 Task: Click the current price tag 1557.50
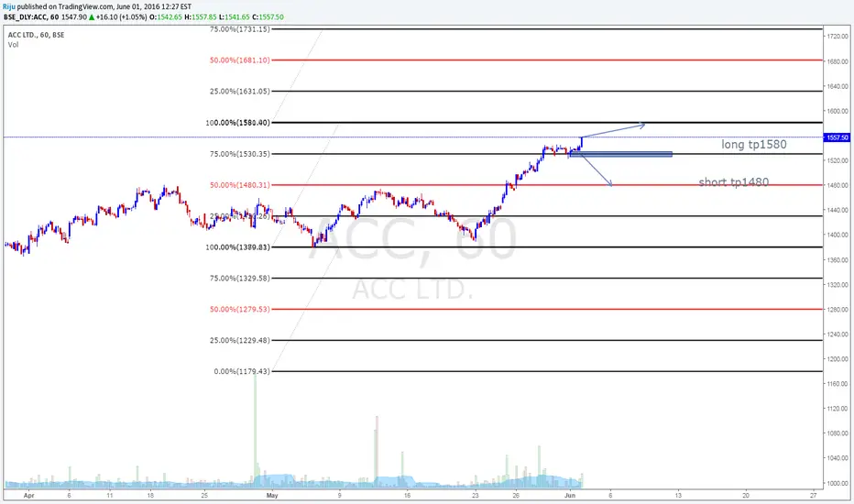pos(838,137)
